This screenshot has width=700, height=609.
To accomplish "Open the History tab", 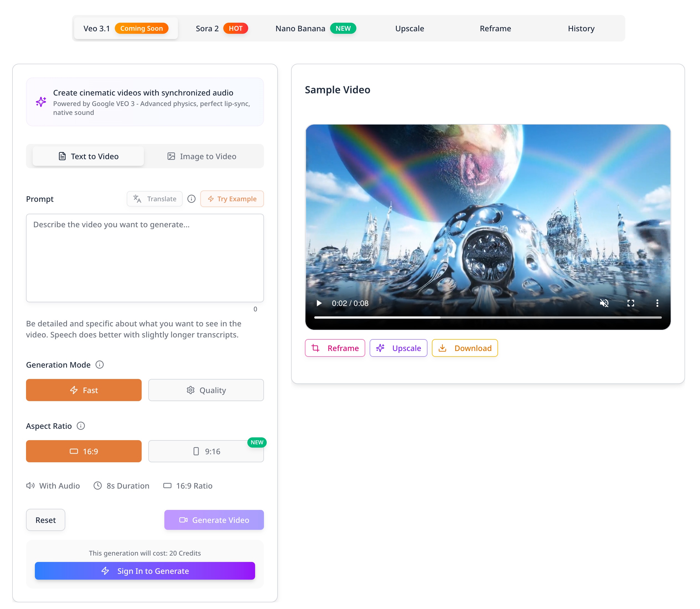I will (581, 28).
